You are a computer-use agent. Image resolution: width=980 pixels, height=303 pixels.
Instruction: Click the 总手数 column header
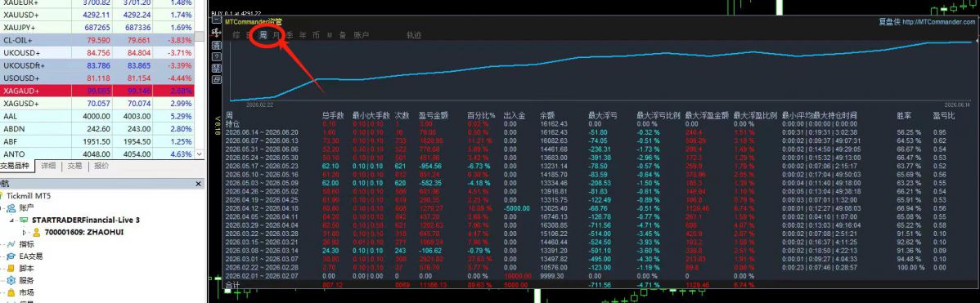[333, 115]
